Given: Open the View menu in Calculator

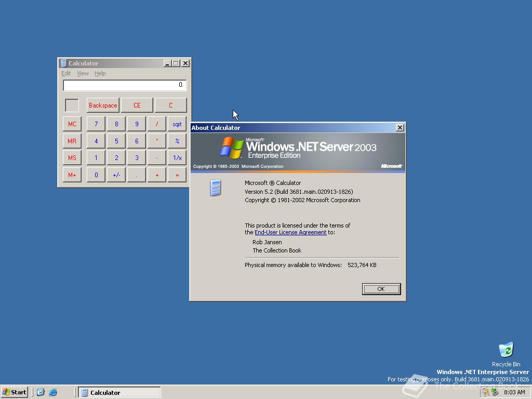Looking at the screenshot, I should pyautogui.click(x=83, y=73).
